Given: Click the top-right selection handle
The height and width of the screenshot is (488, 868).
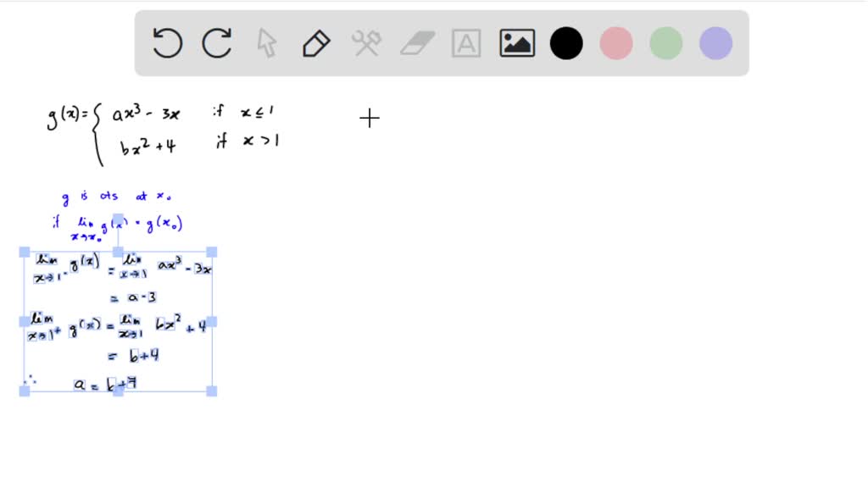Looking at the screenshot, I should coord(210,251).
